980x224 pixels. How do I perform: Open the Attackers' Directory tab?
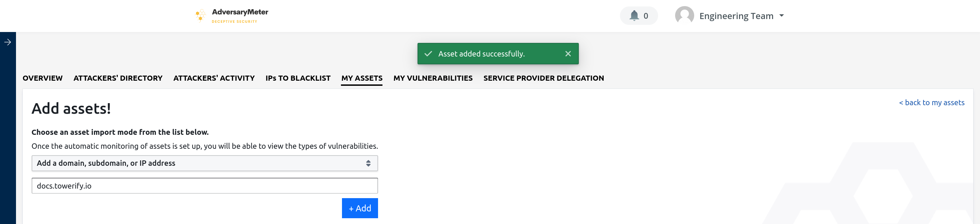point(118,78)
